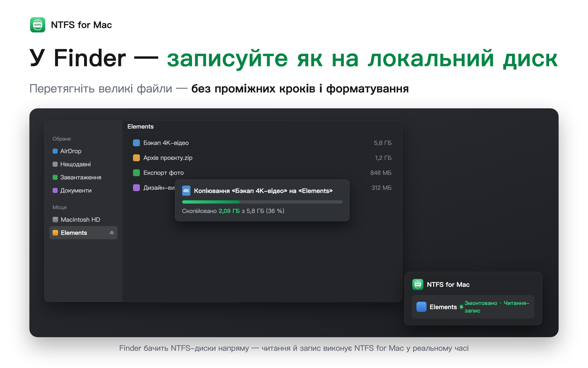This screenshot has width=588, height=368.
Task: Click the orange Архів проєкту.zip file icon
Action: [137, 158]
